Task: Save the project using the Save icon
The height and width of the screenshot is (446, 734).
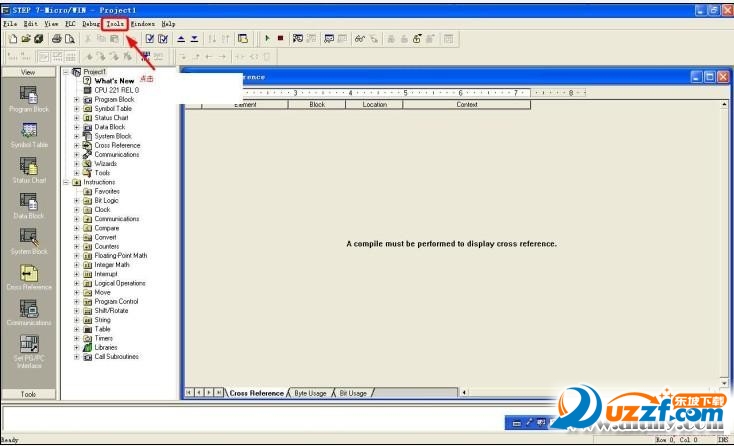Action: coord(39,39)
